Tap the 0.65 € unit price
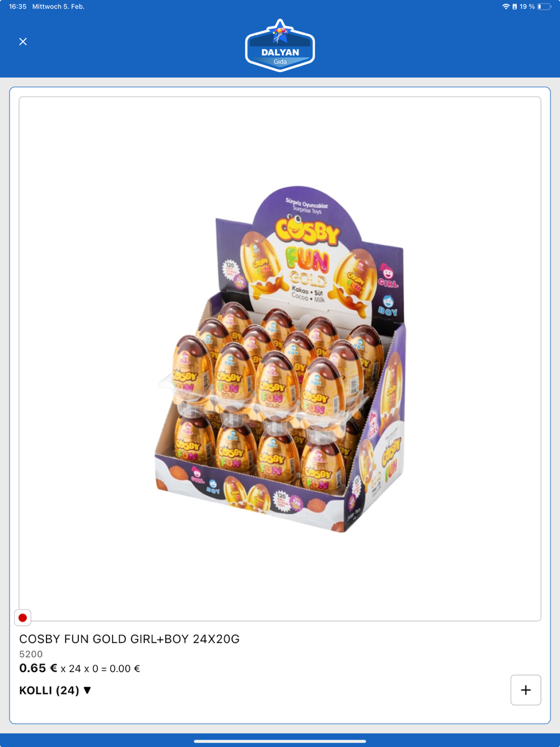This screenshot has height=747, width=560. coord(38,668)
